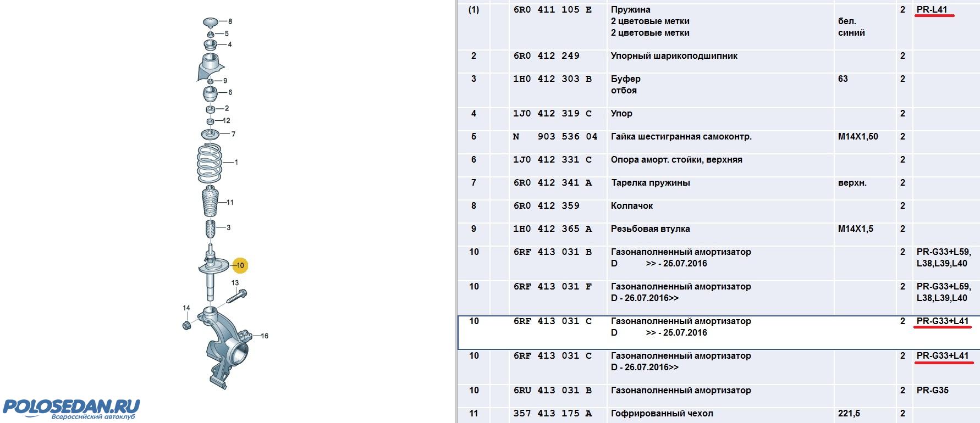This screenshot has width=980, height=423.
Task: Click the top cap drawing labeled 8
Action: click(209, 23)
